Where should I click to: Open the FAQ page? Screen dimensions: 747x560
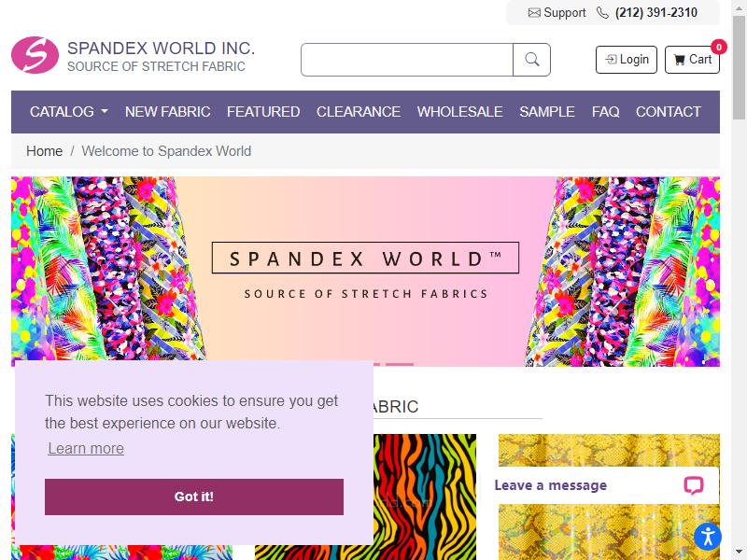click(605, 112)
